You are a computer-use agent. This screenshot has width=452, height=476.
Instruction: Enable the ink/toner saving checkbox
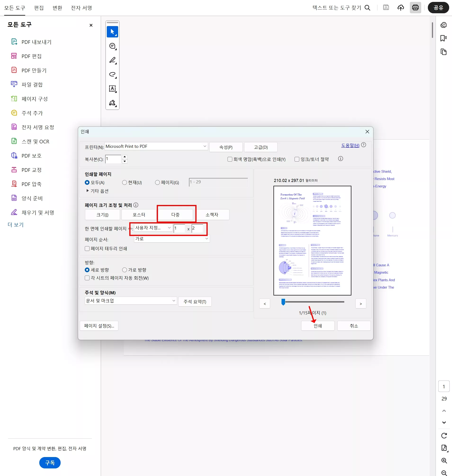tap(297, 159)
